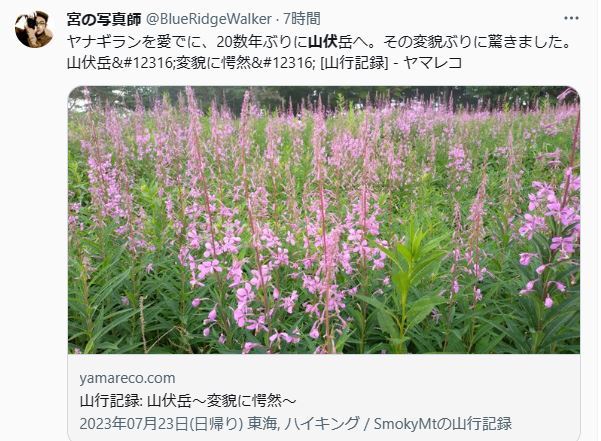Open the card description dated 2023年07月23日
The height and width of the screenshot is (441, 601).
point(296,424)
